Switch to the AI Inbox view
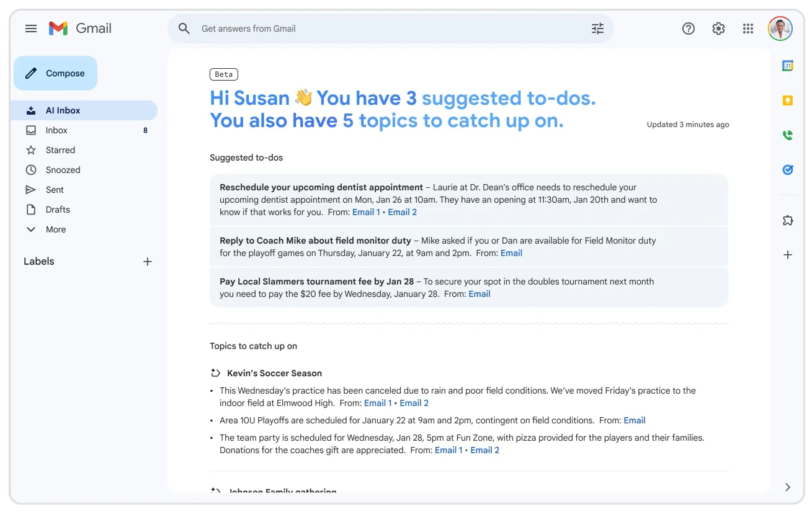The width and height of the screenshot is (812, 512). tap(63, 110)
